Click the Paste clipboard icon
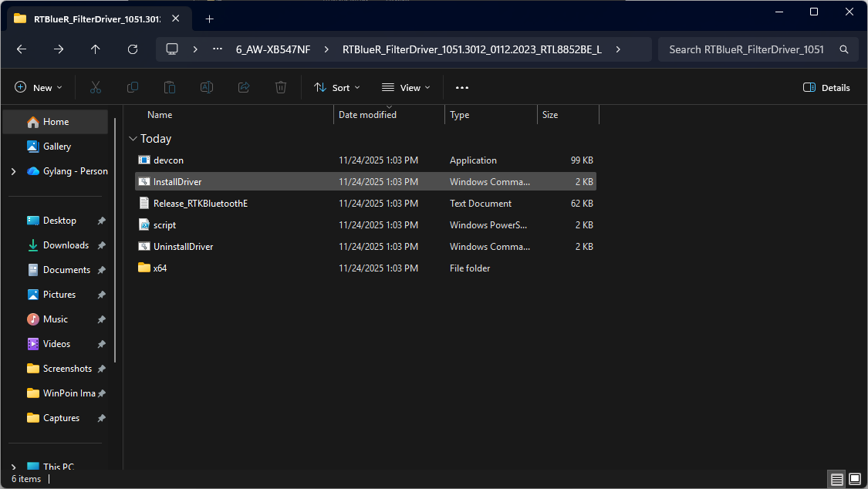This screenshot has width=868, height=489. 170,87
